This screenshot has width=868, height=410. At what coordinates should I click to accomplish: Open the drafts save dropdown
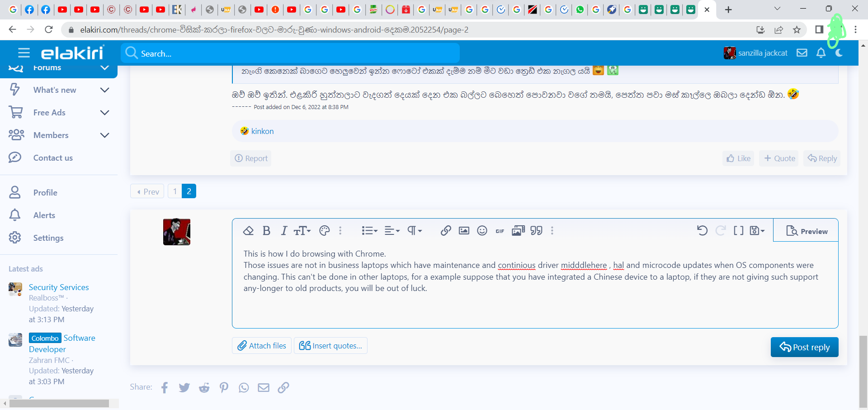[x=757, y=231]
